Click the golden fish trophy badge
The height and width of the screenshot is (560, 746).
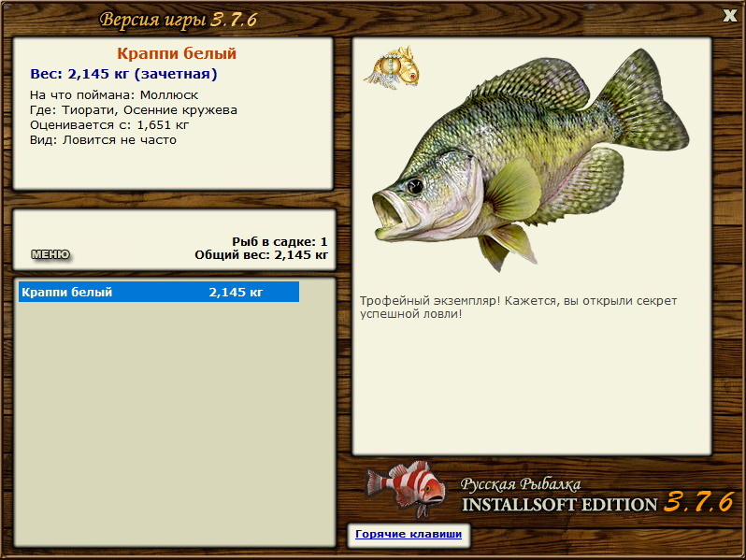[x=392, y=67]
